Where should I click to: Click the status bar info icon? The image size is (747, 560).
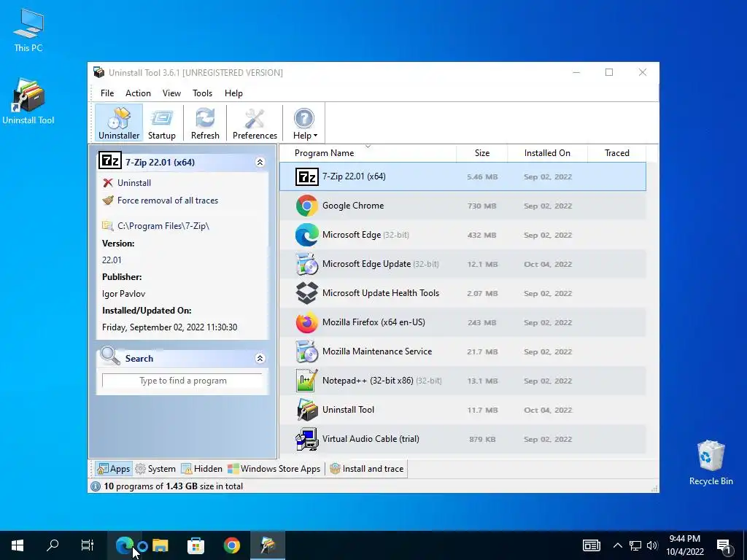(x=96, y=486)
